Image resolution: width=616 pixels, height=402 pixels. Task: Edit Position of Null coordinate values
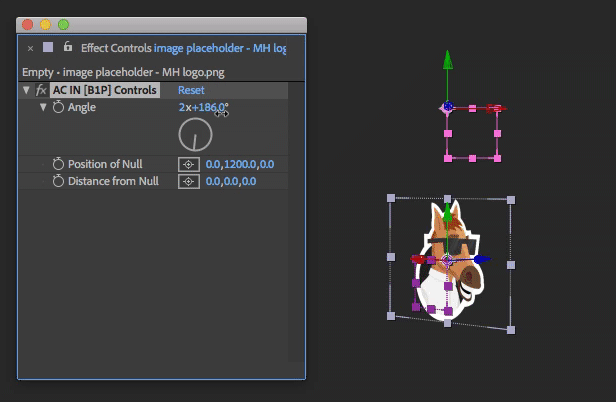pyautogui.click(x=239, y=164)
